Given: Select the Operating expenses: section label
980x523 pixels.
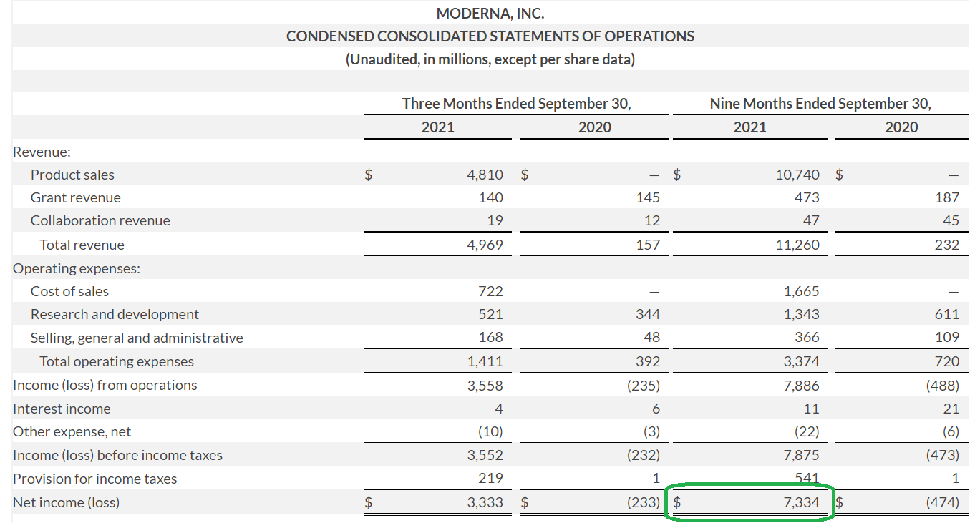Looking at the screenshot, I should (x=77, y=268).
